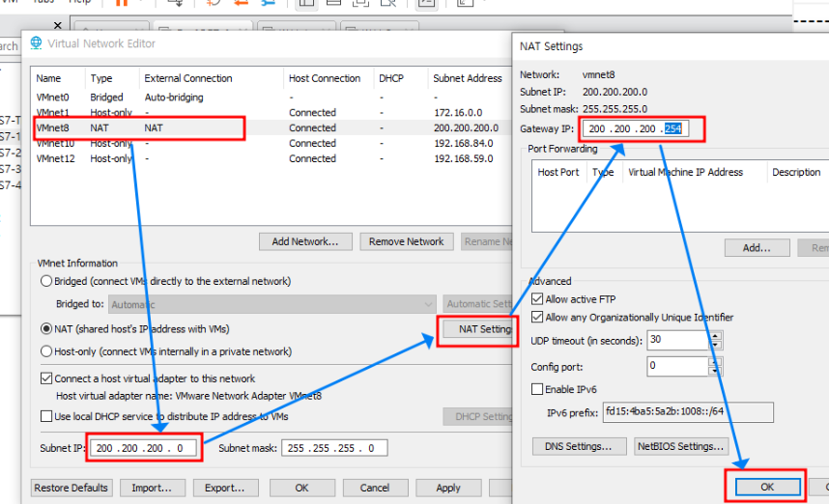Screen dimensions: 829x504
Task: Apply the virtual network changes
Action: point(448,488)
